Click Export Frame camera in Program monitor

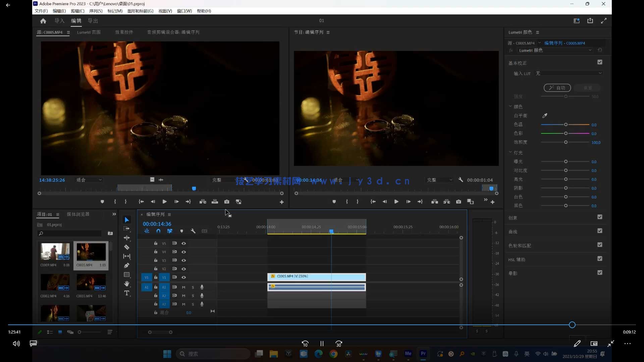459,202
